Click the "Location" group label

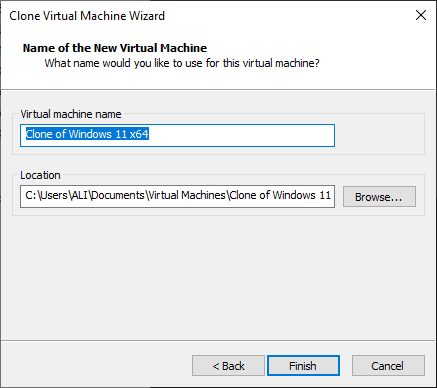(x=40, y=175)
